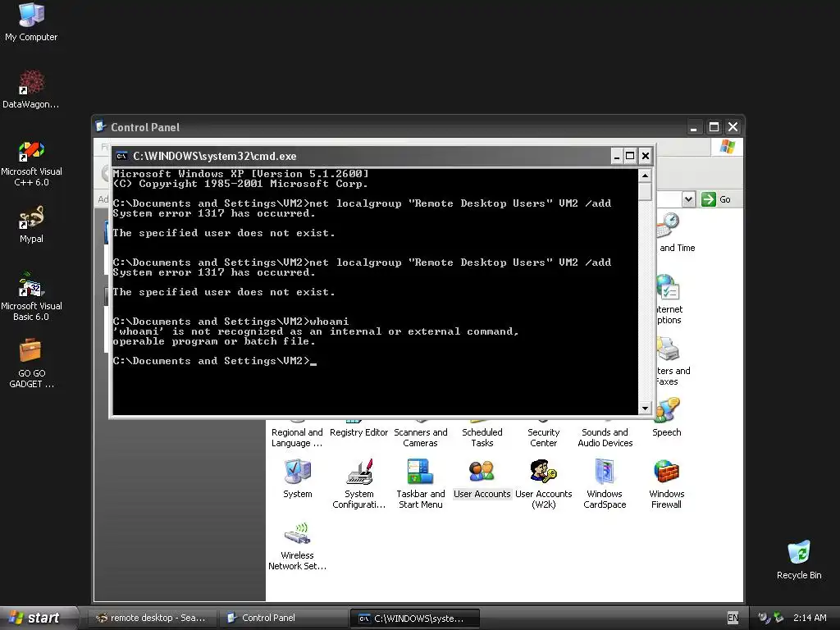Click cmd scrollbar down arrow
This screenshot has width=840, height=630.
click(x=645, y=409)
